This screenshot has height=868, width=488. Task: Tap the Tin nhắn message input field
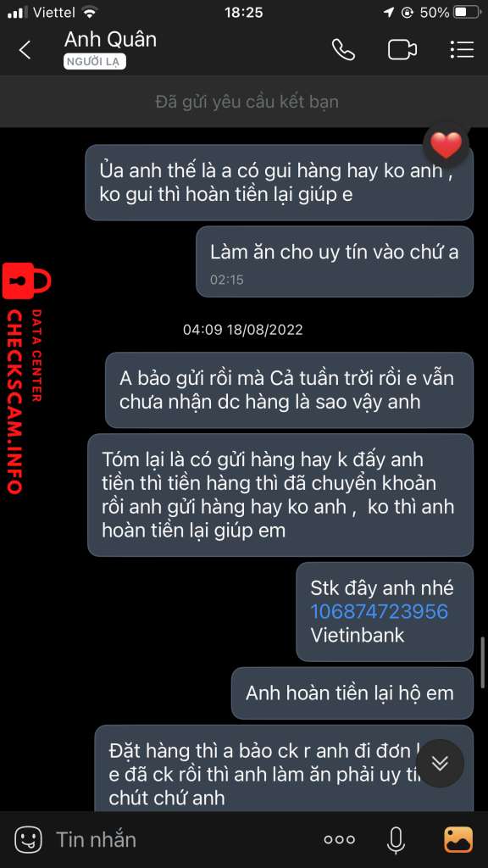click(x=183, y=840)
